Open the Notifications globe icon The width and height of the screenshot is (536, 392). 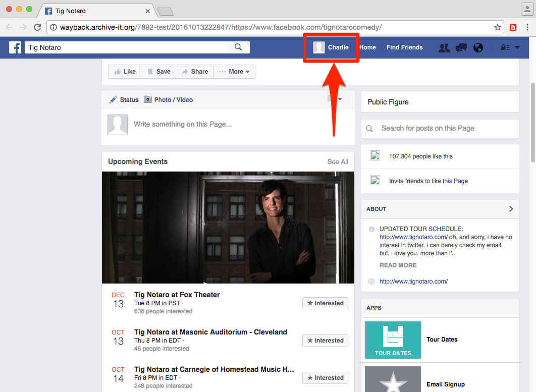(x=478, y=47)
